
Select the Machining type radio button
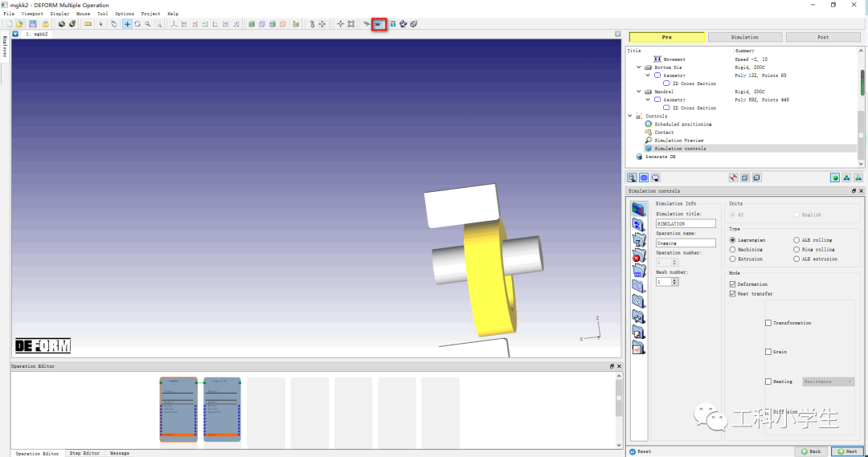pos(732,250)
